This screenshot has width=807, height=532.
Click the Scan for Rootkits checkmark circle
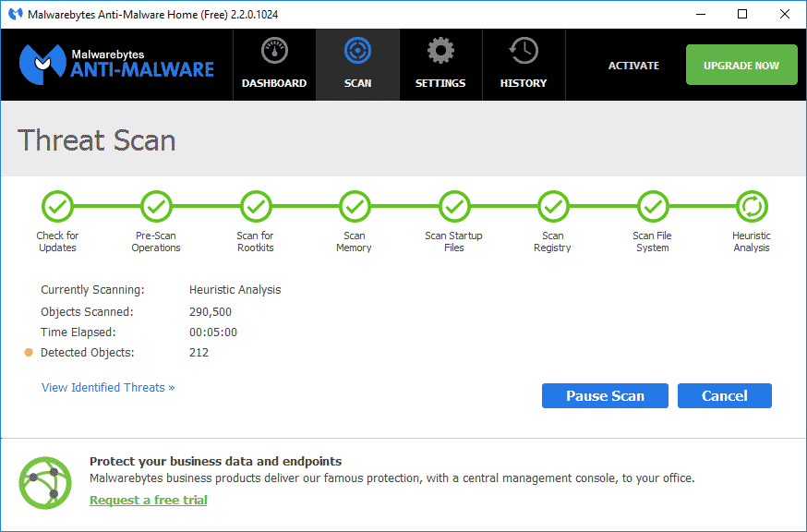256,206
